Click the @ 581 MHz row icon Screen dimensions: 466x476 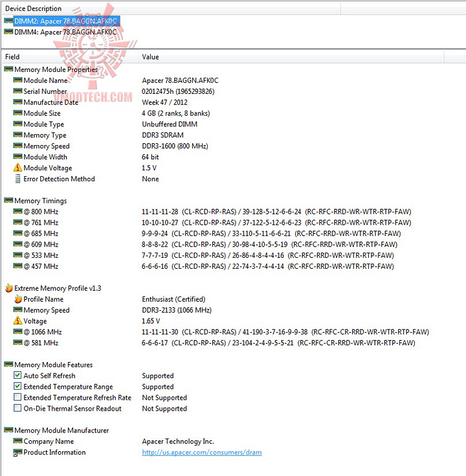point(18,342)
